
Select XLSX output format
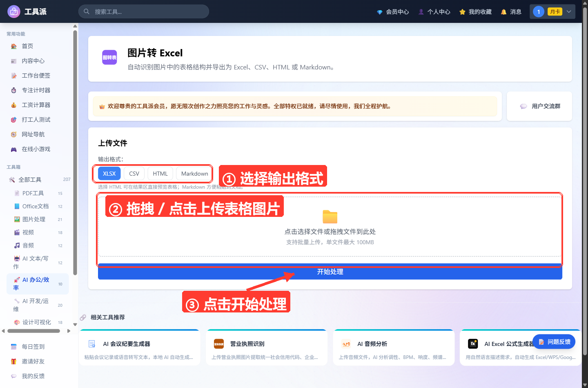point(109,174)
